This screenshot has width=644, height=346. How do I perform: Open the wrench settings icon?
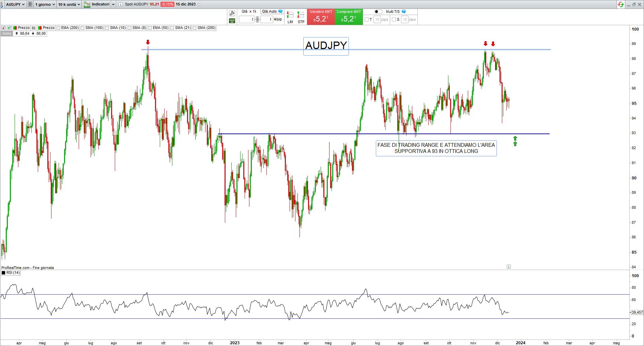click(x=232, y=13)
